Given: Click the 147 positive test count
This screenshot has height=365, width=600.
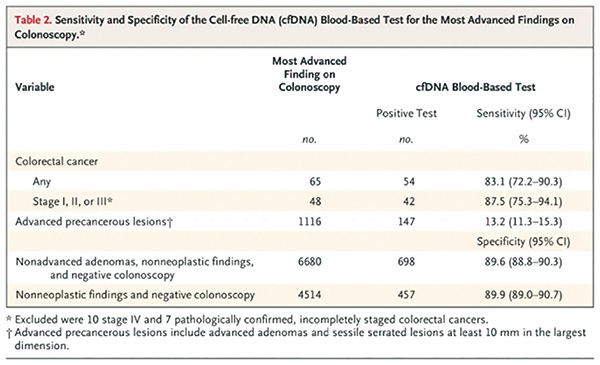Looking at the screenshot, I should tap(406, 222).
